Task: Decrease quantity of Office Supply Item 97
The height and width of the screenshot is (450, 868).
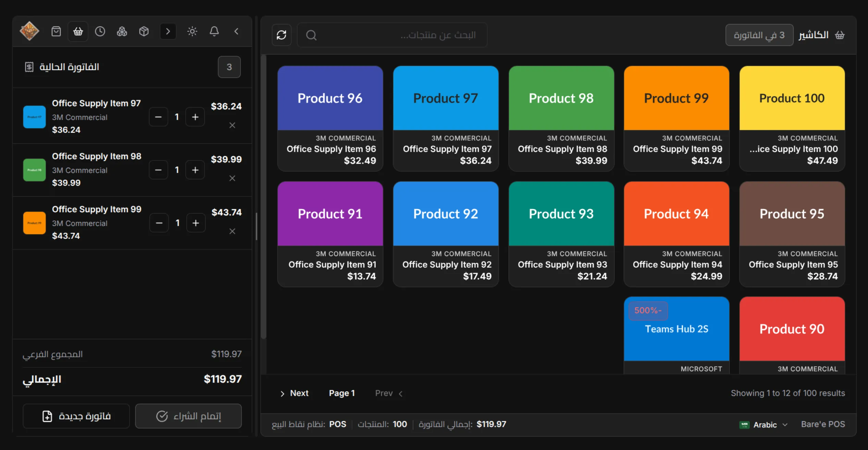Action: (158, 117)
